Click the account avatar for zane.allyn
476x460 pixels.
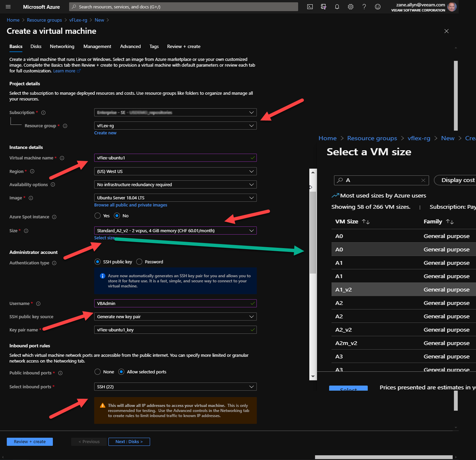(452, 7)
